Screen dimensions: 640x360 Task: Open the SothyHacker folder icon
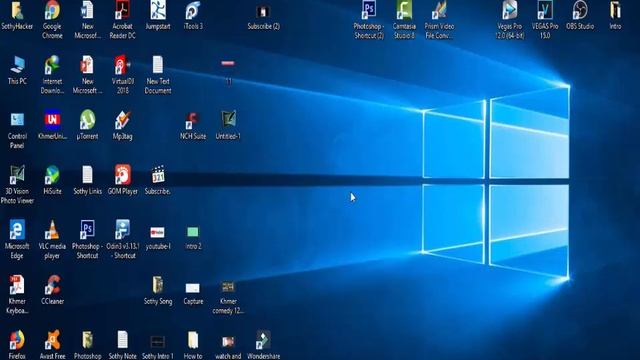tap(17, 11)
